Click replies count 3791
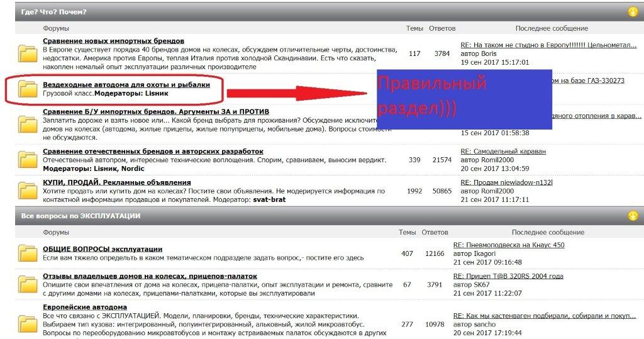This screenshot has height=339, width=644. point(435,284)
